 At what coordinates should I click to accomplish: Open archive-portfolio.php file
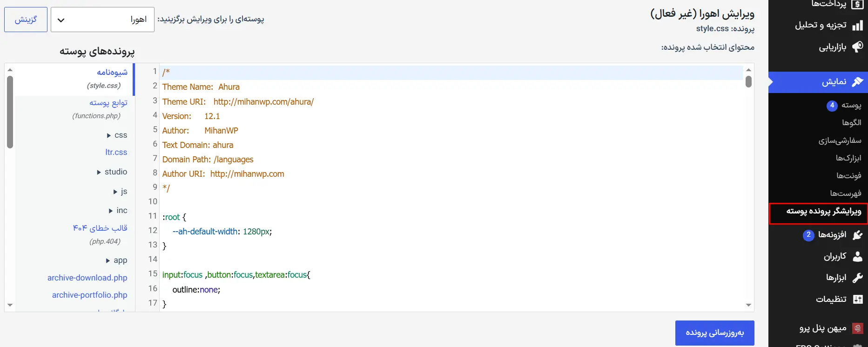click(x=89, y=295)
